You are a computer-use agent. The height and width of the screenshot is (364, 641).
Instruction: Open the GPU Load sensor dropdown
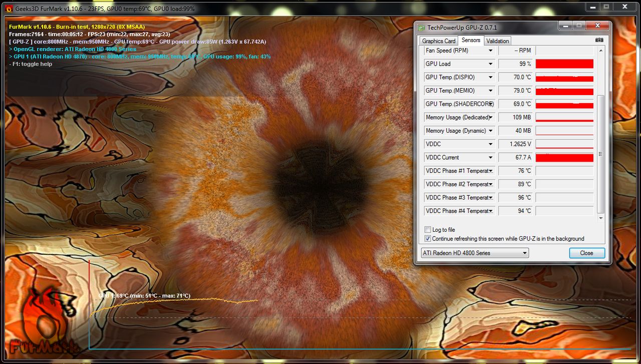tap(491, 64)
